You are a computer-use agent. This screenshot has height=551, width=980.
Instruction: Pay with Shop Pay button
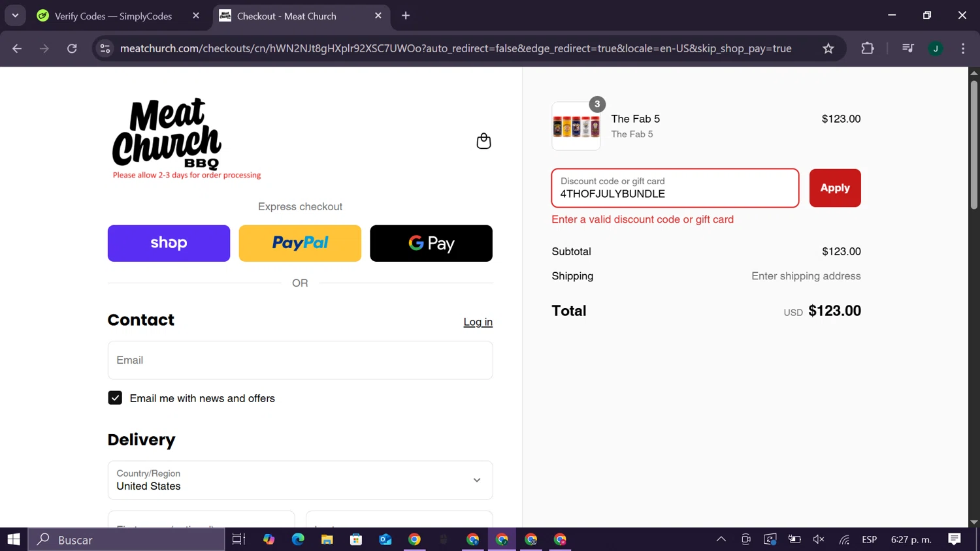pyautogui.click(x=169, y=244)
